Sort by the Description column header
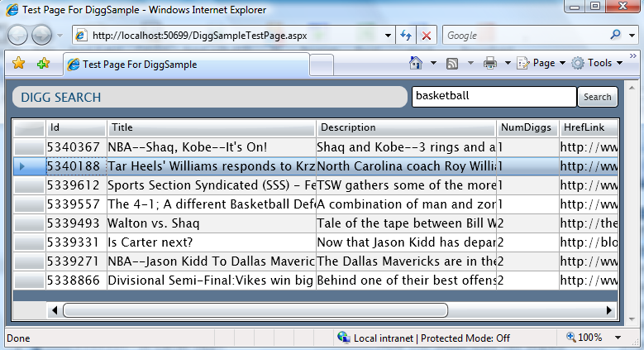Image resolution: width=644 pixels, height=350 pixels. pyautogui.click(x=406, y=128)
